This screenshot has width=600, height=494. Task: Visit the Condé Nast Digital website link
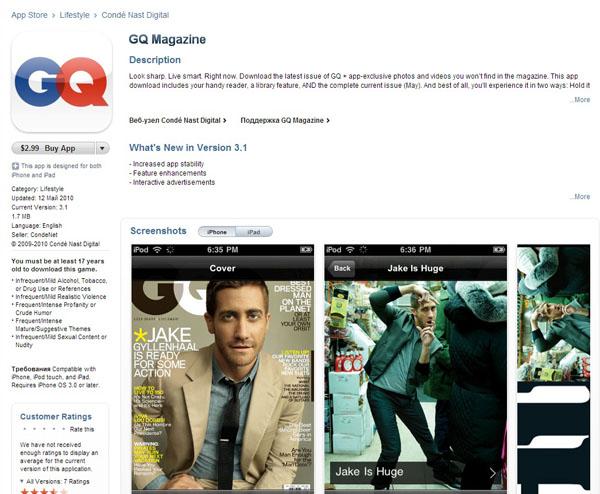(178, 120)
